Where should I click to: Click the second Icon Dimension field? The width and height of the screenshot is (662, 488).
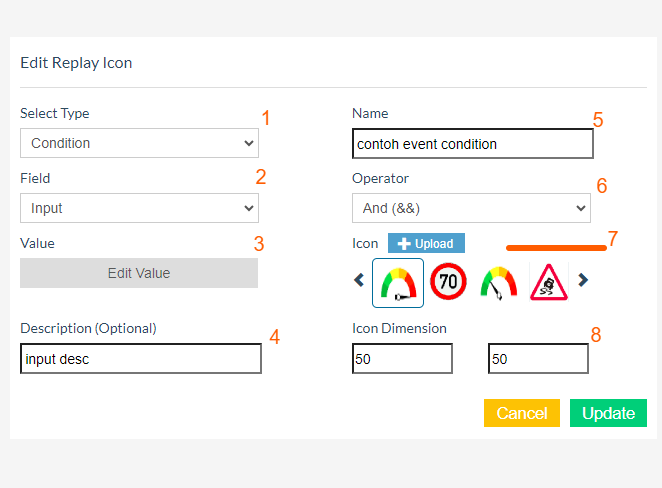[x=538, y=359]
